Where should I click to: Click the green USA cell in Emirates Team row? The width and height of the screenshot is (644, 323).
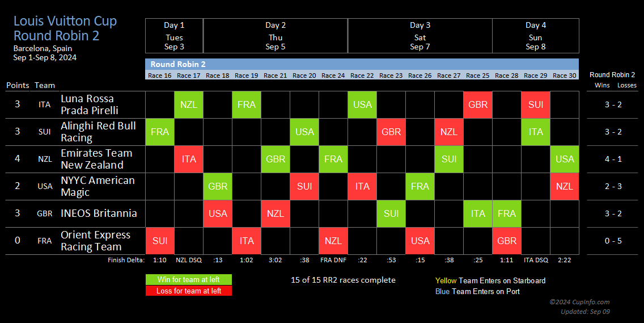pyautogui.click(x=565, y=159)
